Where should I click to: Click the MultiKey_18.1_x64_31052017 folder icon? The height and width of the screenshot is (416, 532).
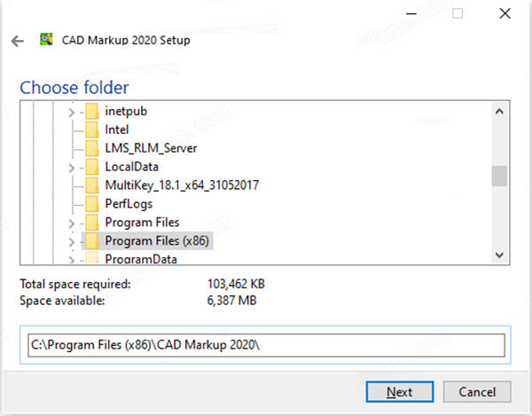(x=92, y=185)
